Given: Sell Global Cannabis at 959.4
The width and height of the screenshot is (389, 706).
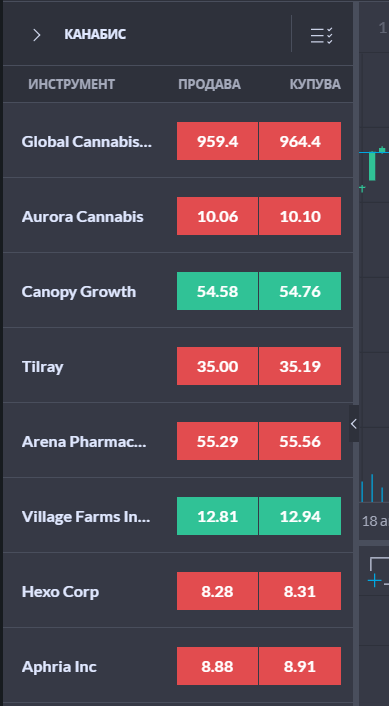Looking at the screenshot, I should (217, 141).
